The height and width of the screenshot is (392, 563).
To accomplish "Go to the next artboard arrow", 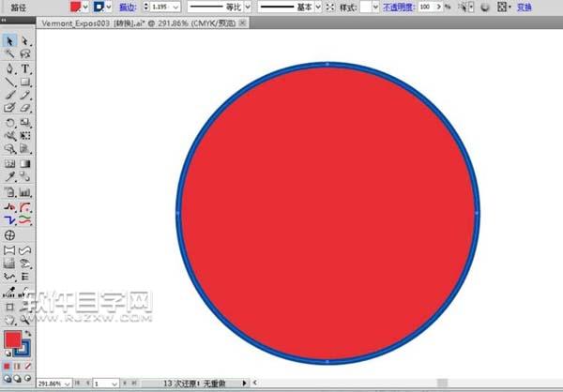I will click(125, 384).
